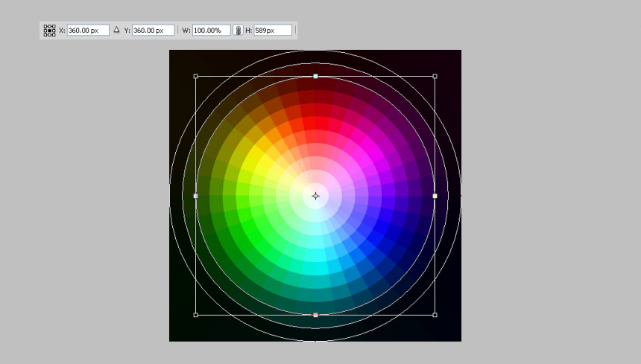Click the X position input field
This screenshot has width=641, height=364.
(88, 31)
